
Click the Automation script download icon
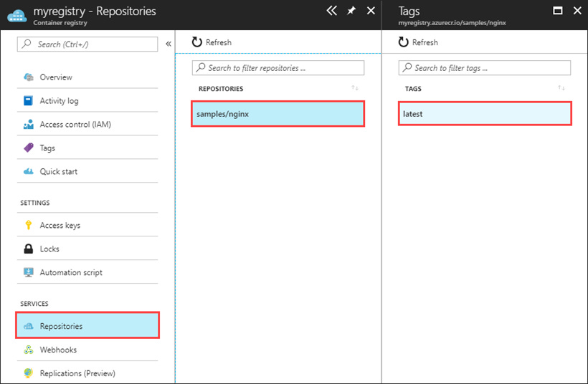29,272
